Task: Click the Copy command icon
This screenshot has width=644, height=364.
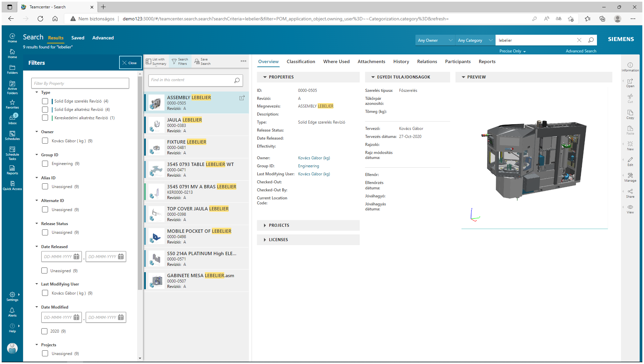Action: pos(630,115)
